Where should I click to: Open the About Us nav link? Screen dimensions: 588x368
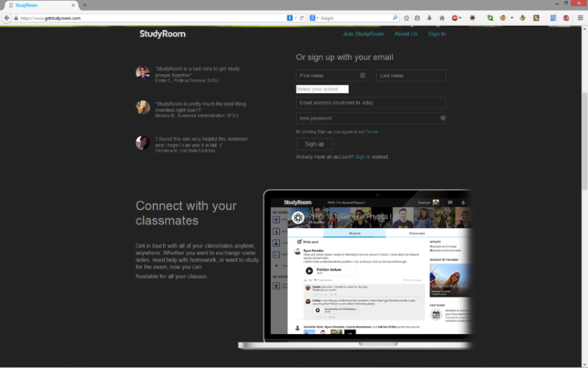pyautogui.click(x=406, y=34)
